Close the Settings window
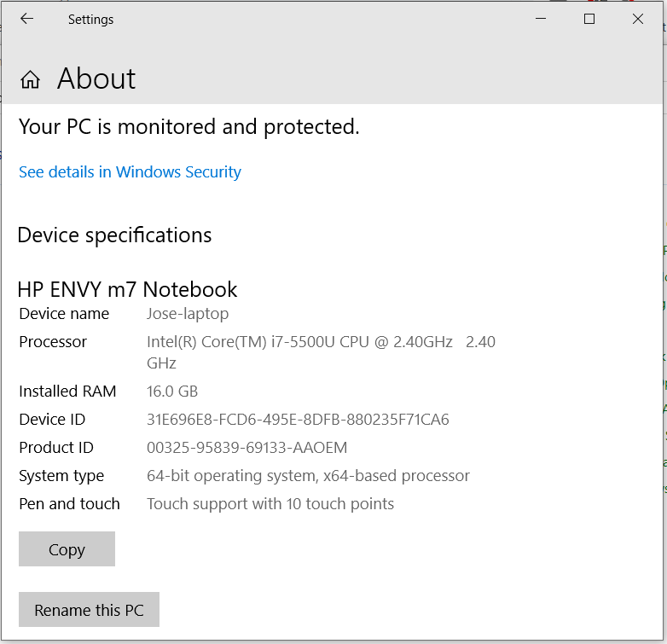 (638, 19)
